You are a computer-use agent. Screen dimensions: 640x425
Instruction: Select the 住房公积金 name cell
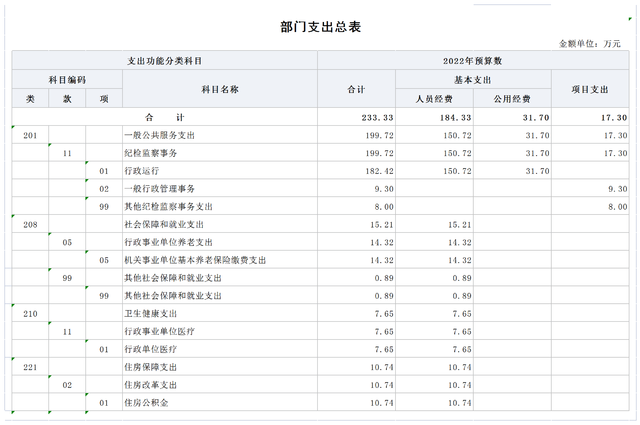click(146, 403)
